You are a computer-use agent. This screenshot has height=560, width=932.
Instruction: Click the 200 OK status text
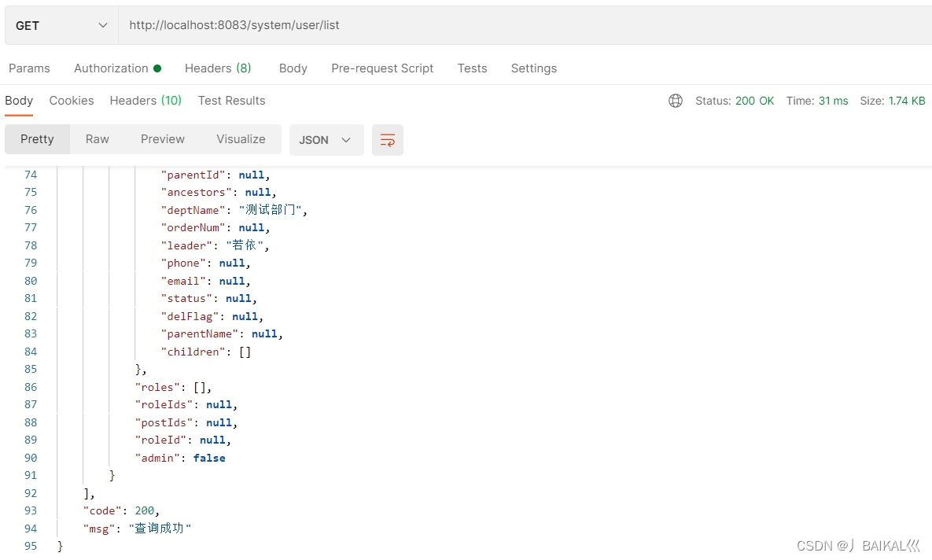pyautogui.click(x=754, y=101)
